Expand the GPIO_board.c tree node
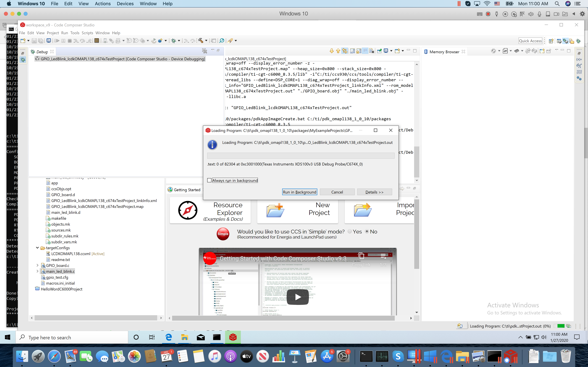This screenshot has height=367, width=588. [37, 266]
